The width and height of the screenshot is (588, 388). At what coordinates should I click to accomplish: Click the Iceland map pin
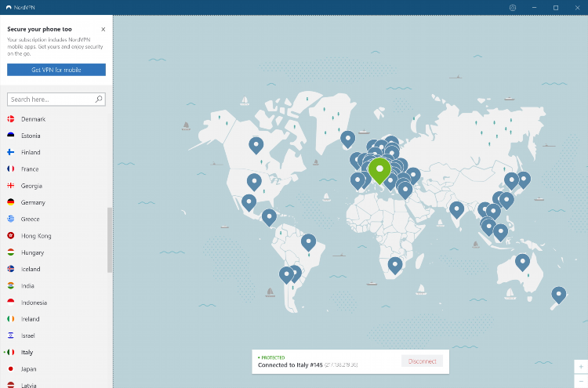point(347,139)
